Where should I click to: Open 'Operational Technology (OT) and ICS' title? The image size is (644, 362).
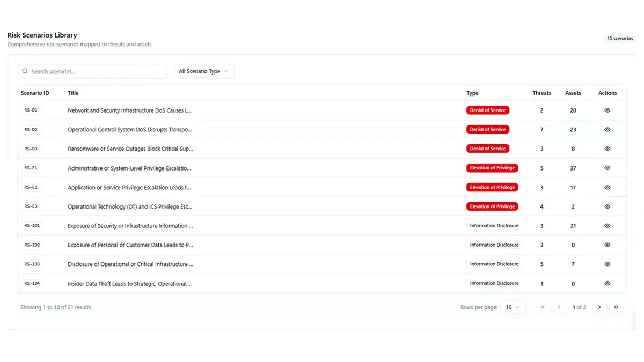tap(130, 206)
